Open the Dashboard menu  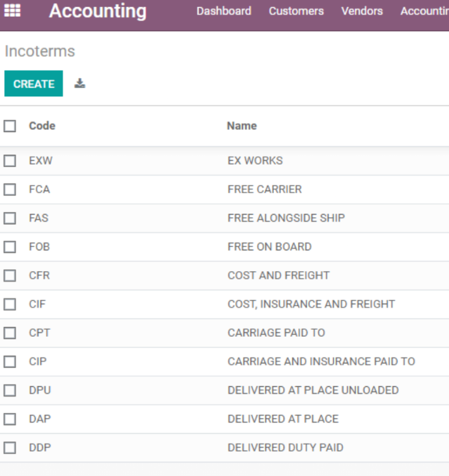tap(224, 11)
